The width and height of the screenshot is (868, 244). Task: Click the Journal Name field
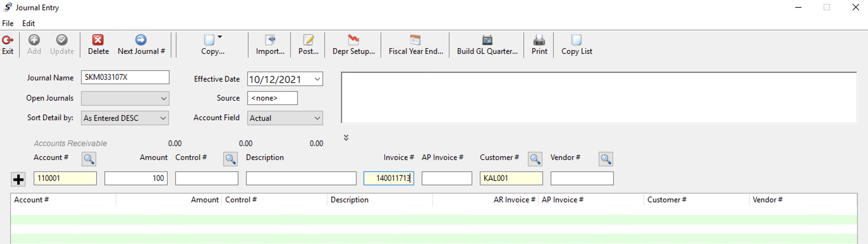125,77
